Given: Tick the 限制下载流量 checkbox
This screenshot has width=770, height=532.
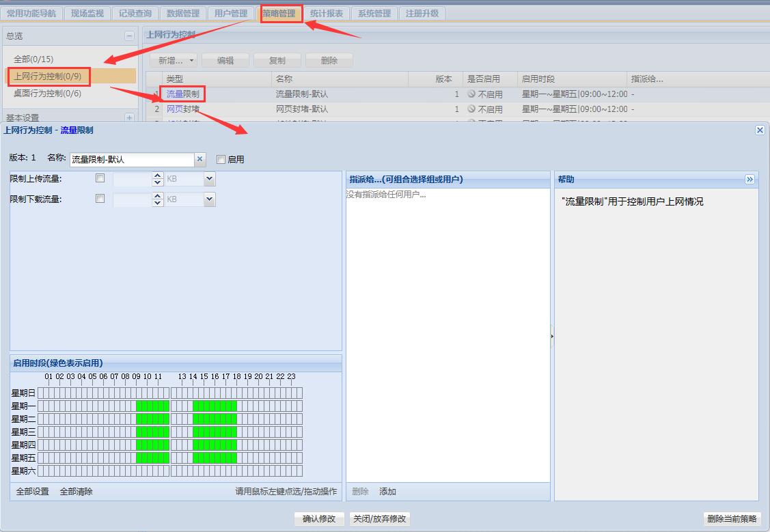Looking at the screenshot, I should pos(100,199).
